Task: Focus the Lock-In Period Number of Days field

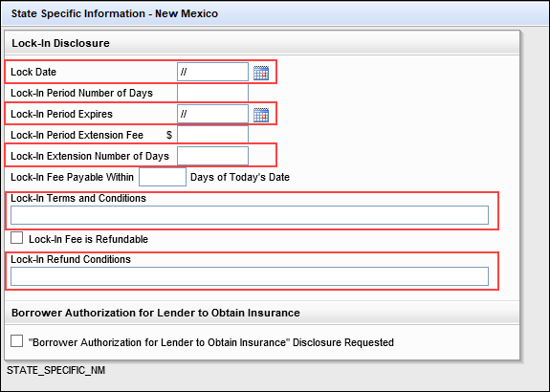Action: [x=212, y=93]
